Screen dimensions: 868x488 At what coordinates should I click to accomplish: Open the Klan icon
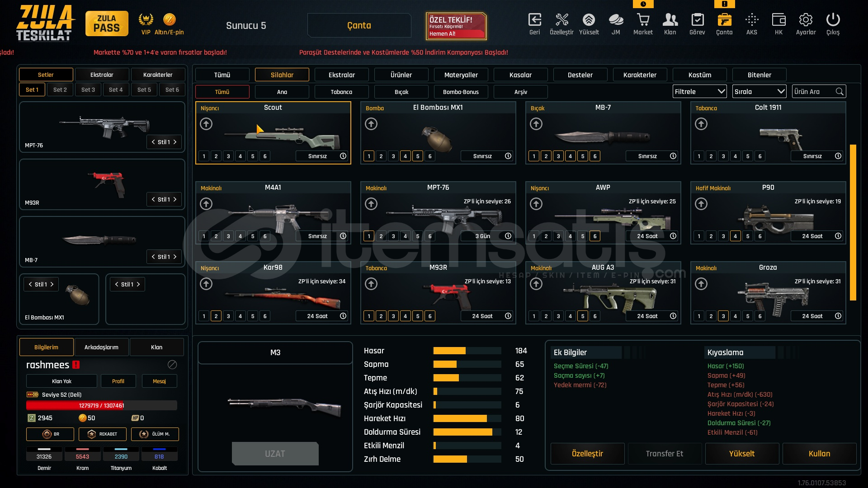click(x=670, y=20)
